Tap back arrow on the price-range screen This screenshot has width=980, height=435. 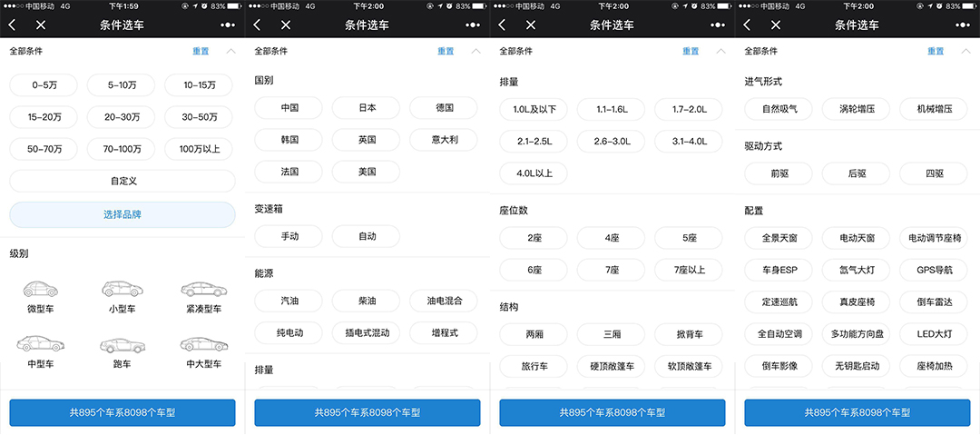pos(12,25)
